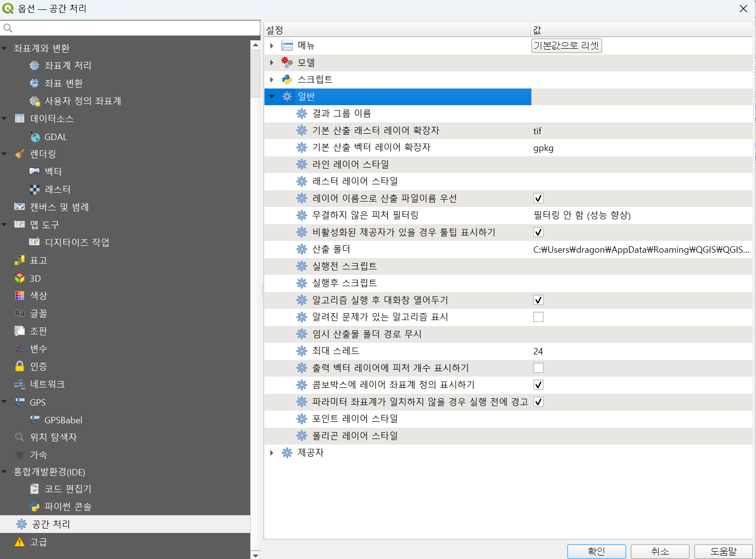Image resolution: width=756 pixels, height=559 pixels.
Task: Enable 출력 벡터 레이어에 피처 개수 표시하기
Action: point(538,368)
